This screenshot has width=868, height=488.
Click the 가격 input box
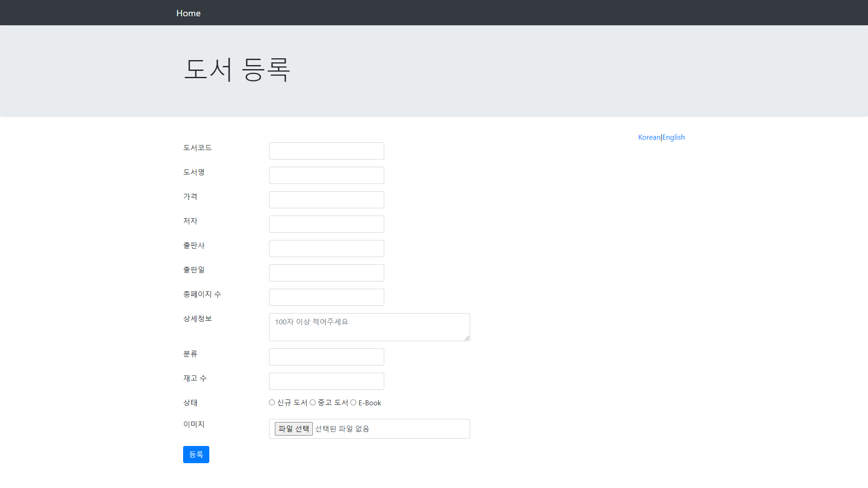(326, 200)
